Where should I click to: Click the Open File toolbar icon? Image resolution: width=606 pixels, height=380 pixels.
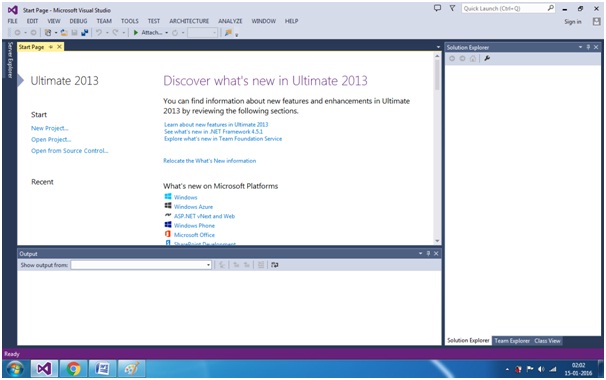64,33
